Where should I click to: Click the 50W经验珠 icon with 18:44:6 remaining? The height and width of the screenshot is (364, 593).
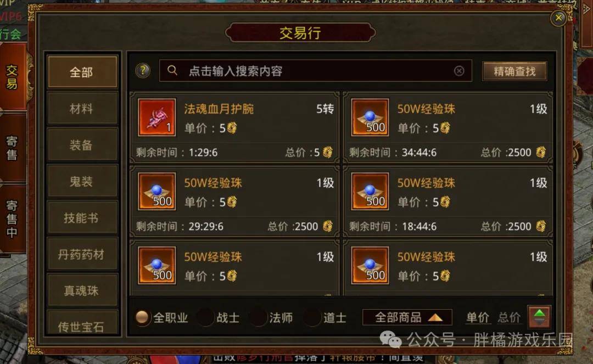(x=370, y=191)
